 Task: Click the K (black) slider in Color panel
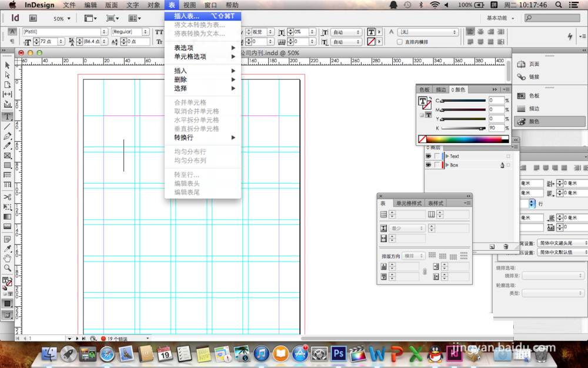click(463, 128)
